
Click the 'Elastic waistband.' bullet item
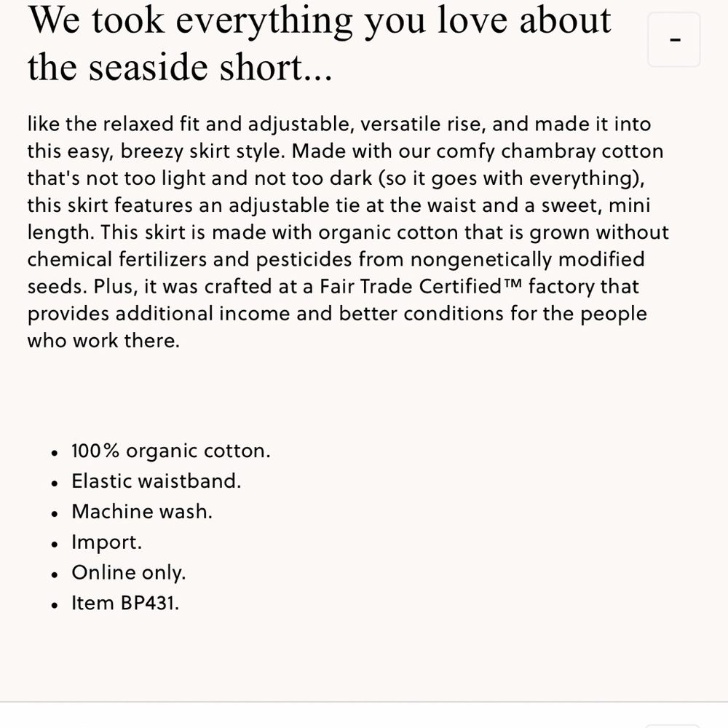click(157, 481)
